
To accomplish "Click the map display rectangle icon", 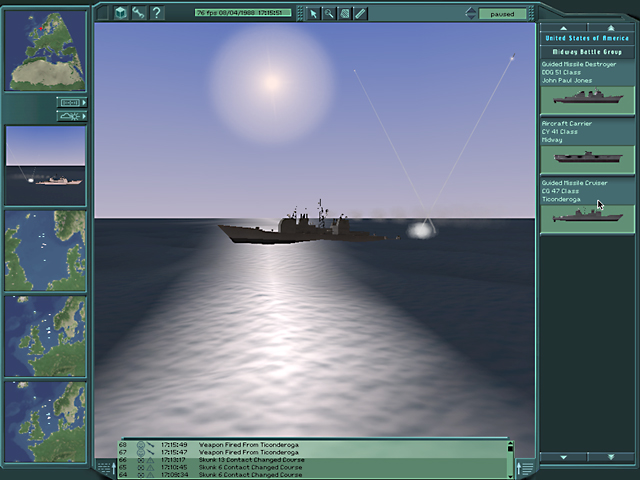I will [69, 102].
